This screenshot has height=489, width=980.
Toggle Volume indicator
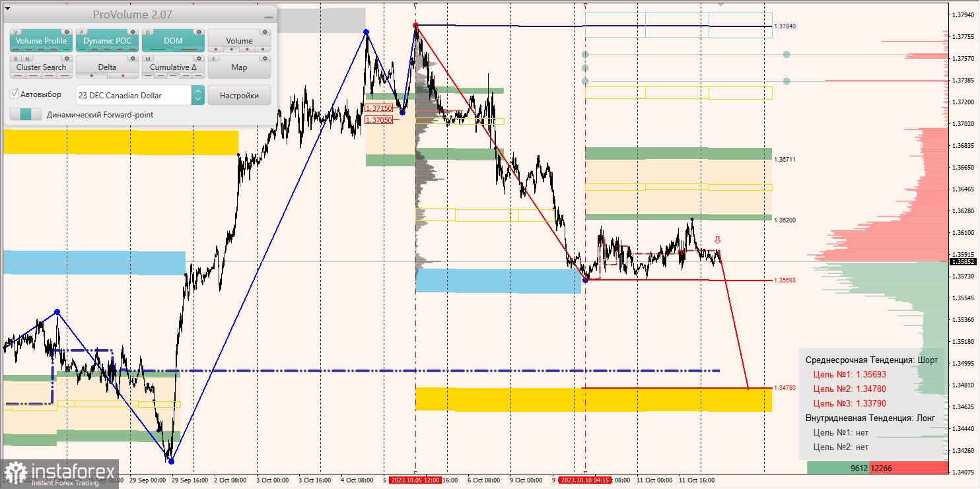coord(239,41)
